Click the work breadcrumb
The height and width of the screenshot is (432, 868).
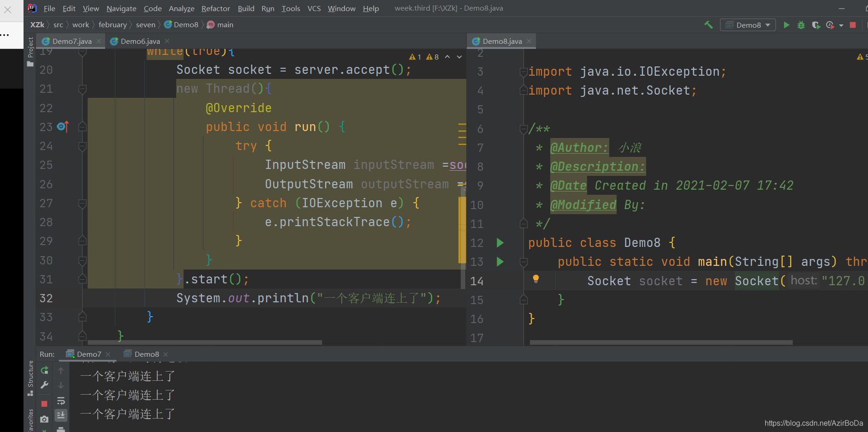(81, 25)
